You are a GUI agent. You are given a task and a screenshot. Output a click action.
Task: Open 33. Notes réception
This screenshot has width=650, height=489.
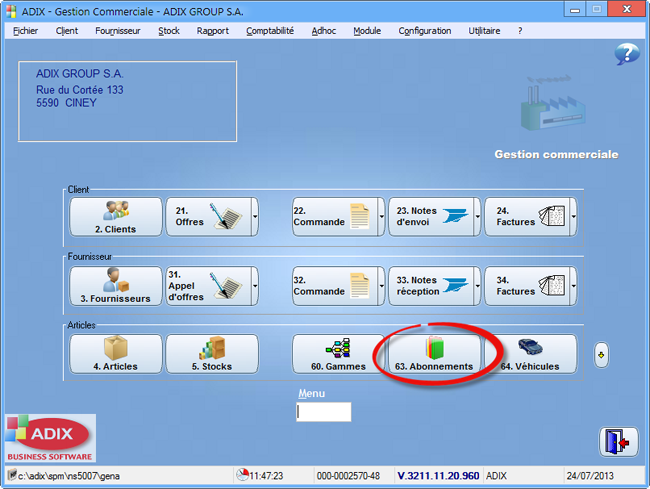point(431,286)
